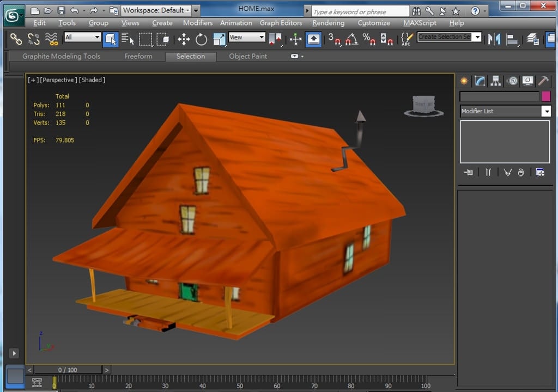The image size is (558, 392).
Task: Click the Mirror tool icon
Action: click(x=494, y=39)
